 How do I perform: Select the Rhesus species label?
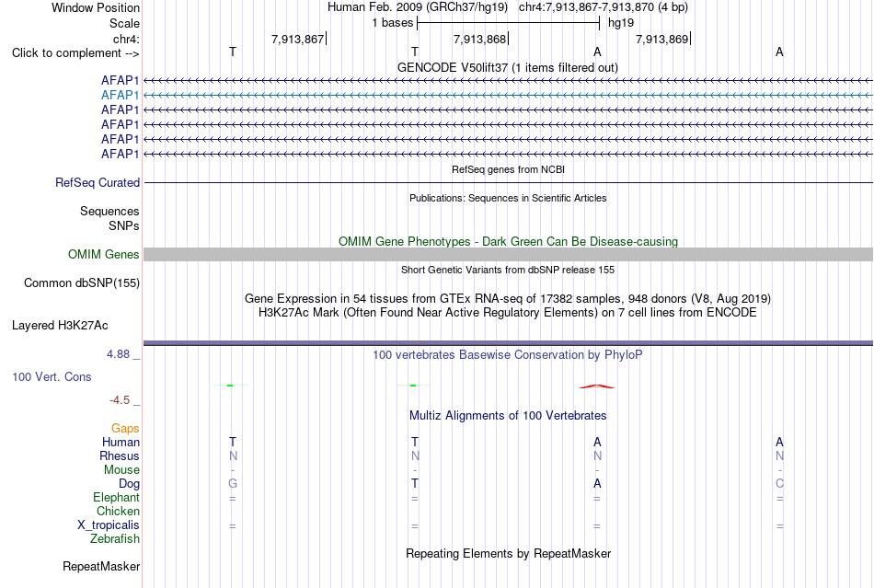click(x=120, y=456)
